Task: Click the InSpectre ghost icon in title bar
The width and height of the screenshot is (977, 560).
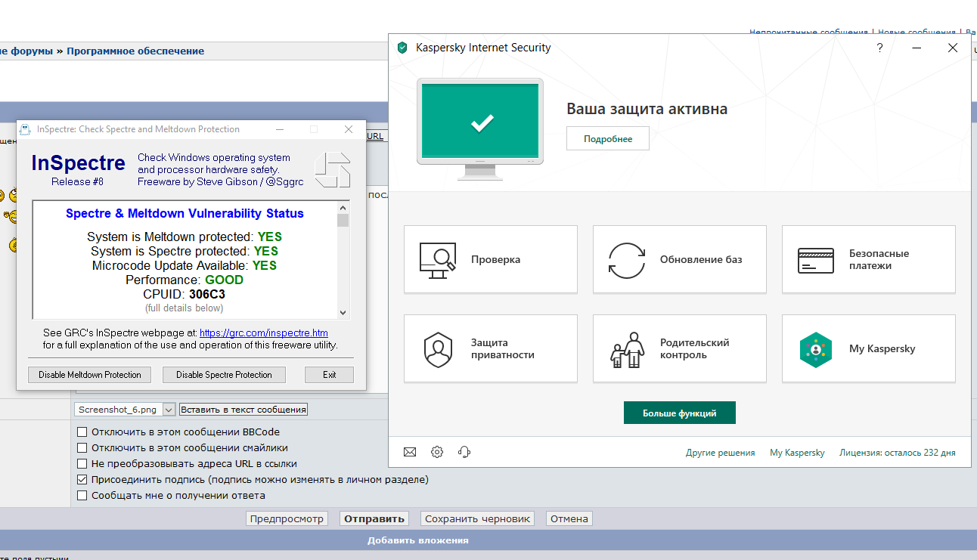Action: [x=25, y=129]
